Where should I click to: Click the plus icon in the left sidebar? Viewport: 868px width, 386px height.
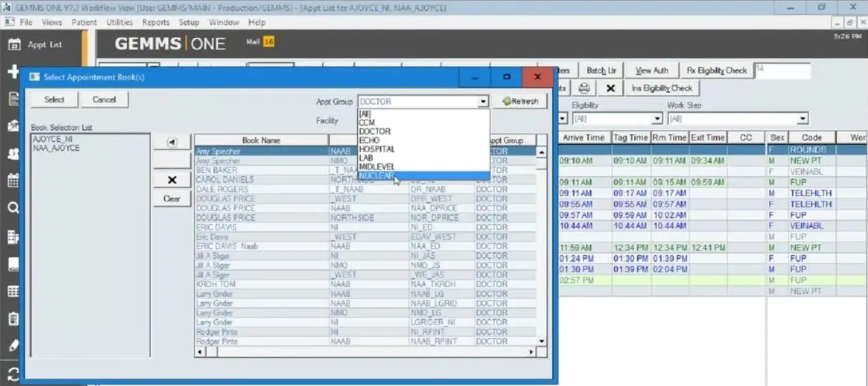[x=13, y=72]
